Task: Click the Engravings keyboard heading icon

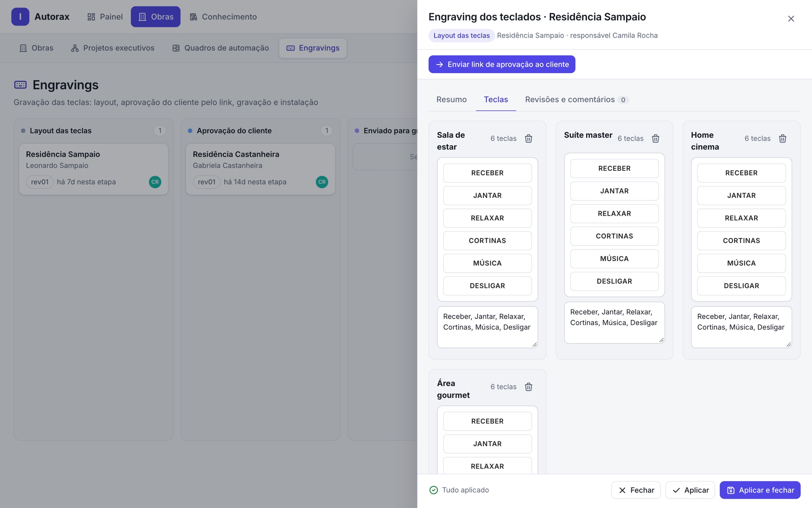Action: 20,85
